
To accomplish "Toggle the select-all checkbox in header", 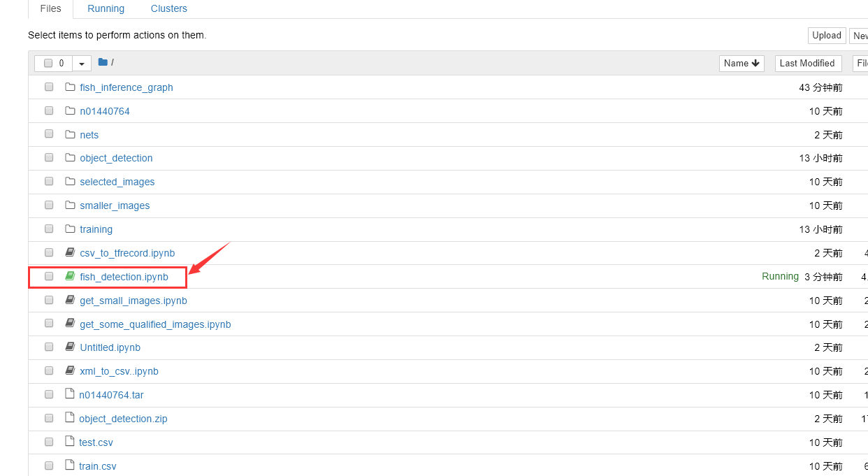I will [x=48, y=63].
